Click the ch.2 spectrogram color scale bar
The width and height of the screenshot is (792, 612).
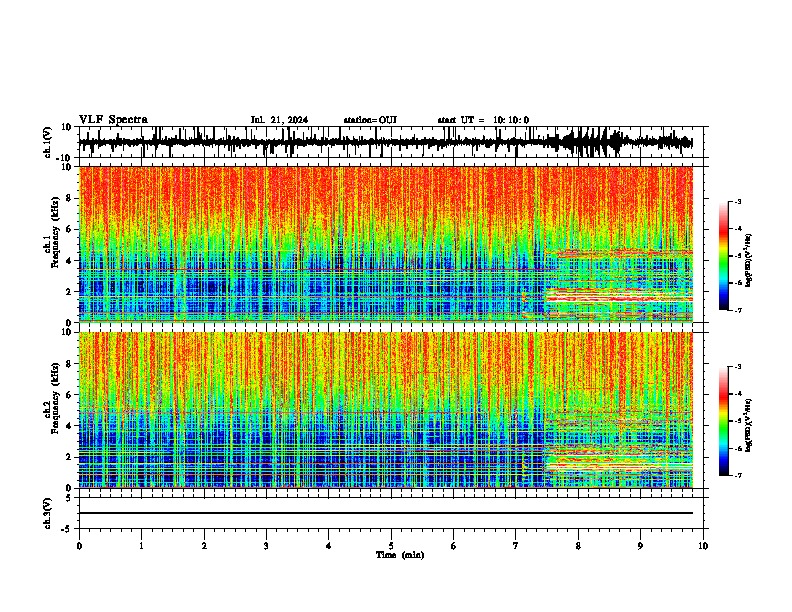click(724, 421)
